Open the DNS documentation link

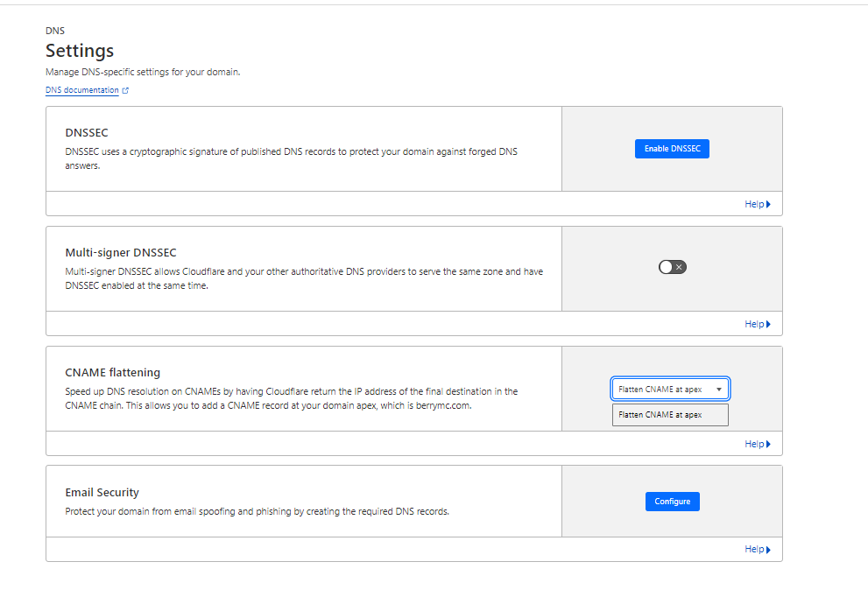click(x=81, y=89)
